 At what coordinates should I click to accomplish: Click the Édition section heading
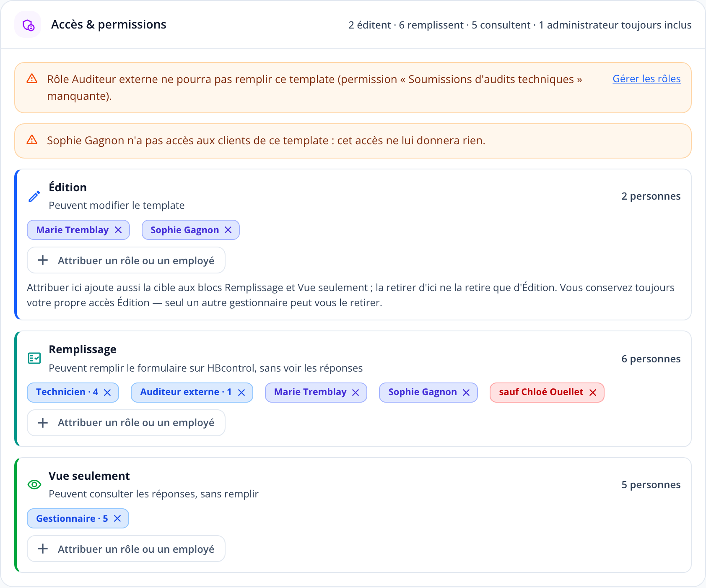(x=68, y=187)
